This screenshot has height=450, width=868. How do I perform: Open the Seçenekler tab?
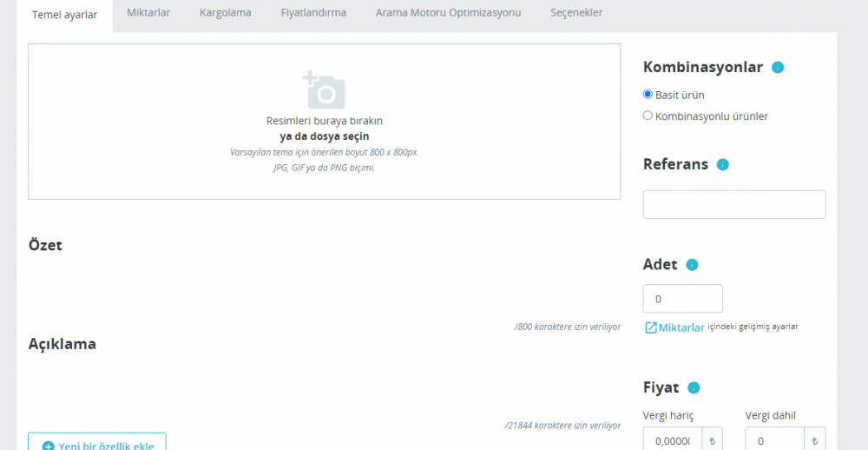(x=576, y=13)
